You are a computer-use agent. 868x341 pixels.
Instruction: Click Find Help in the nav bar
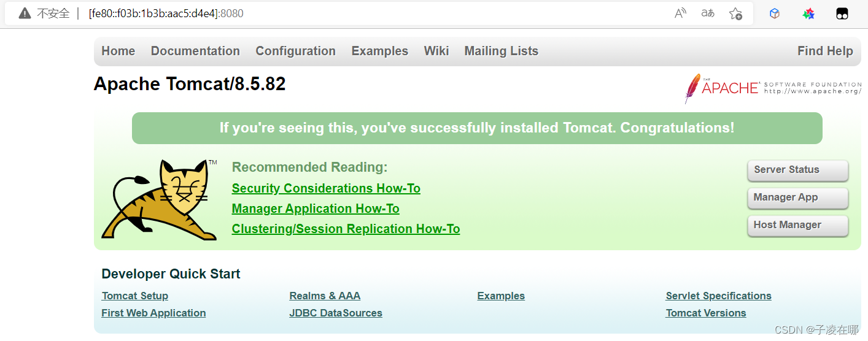tap(825, 51)
